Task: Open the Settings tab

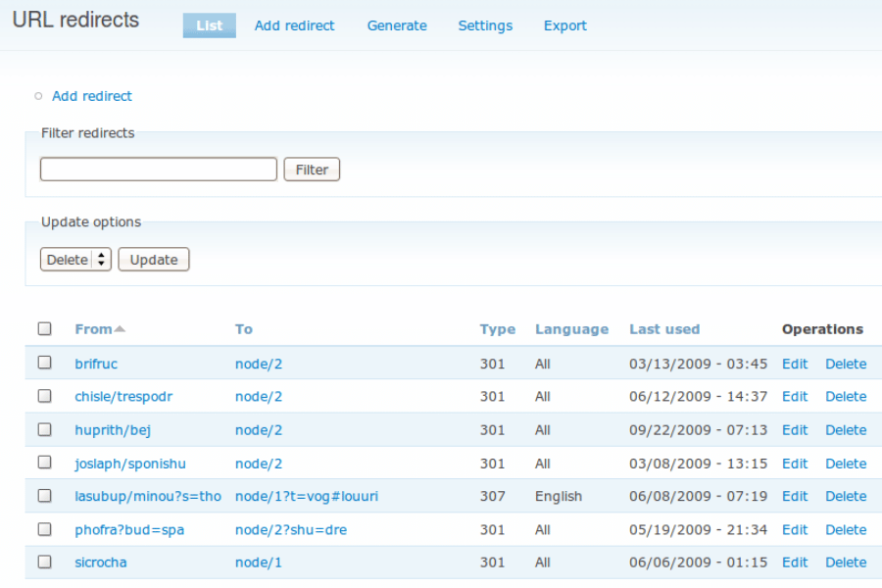Action: (485, 25)
